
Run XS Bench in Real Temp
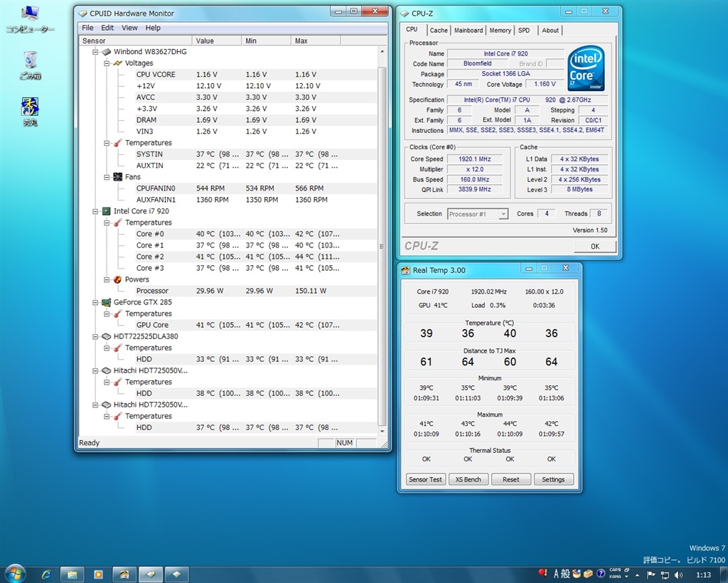(468, 479)
